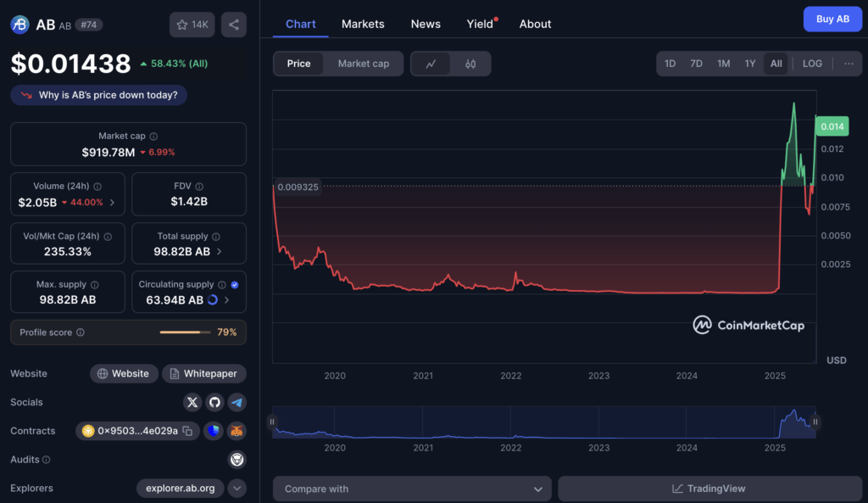Open the Markets tab

(363, 24)
